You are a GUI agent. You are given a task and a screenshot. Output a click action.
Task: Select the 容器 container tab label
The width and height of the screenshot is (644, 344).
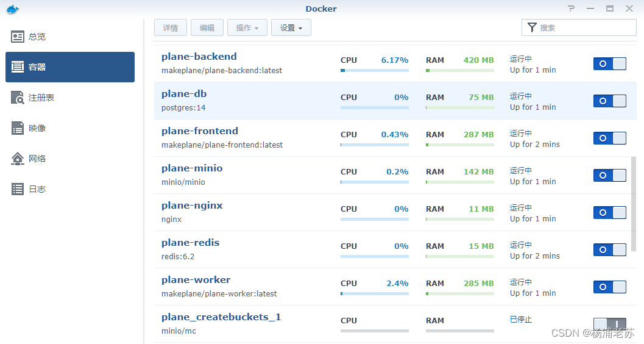tap(37, 67)
